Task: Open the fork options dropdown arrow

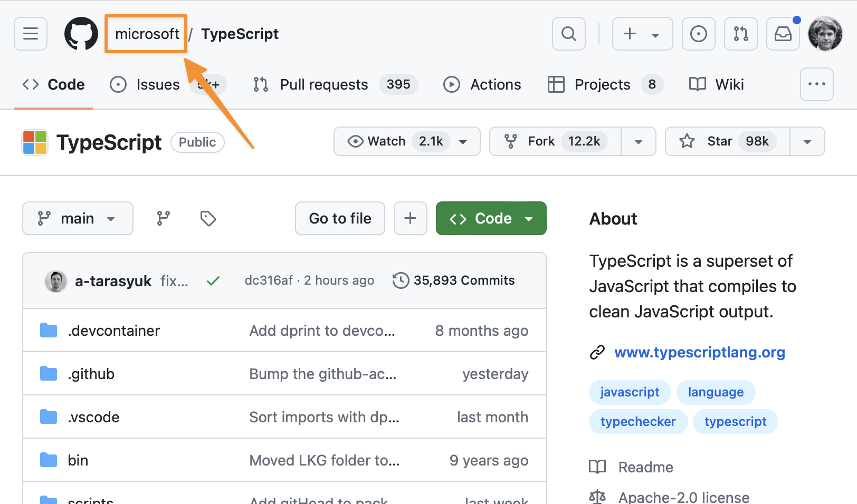Action: pyautogui.click(x=638, y=141)
